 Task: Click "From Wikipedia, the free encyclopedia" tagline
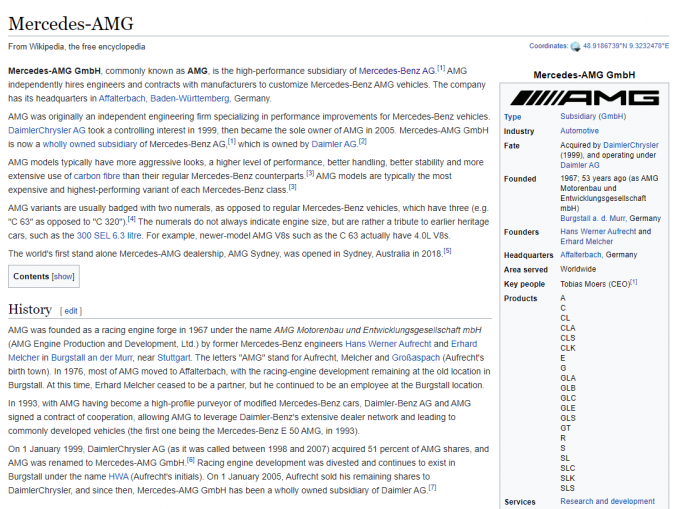77,47
